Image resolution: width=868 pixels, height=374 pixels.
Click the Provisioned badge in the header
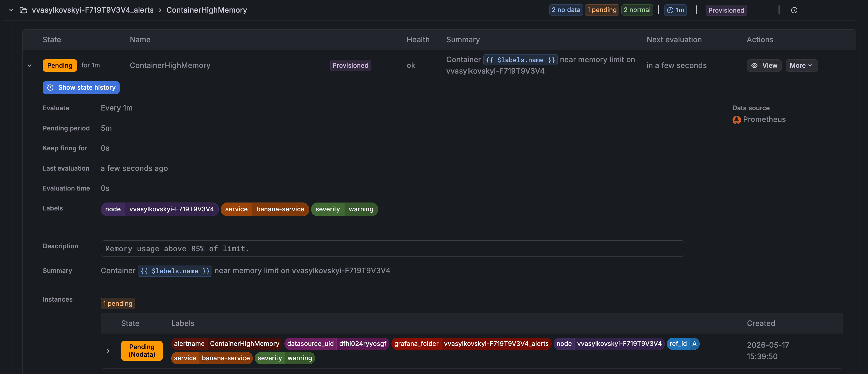click(x=726, y=11)
